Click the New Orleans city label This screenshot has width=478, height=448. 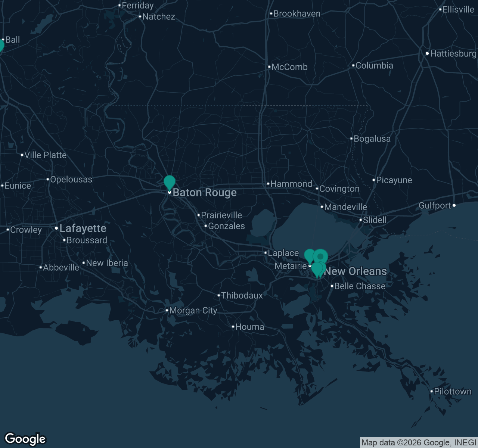pyautogui.click(x=356, y=271)
